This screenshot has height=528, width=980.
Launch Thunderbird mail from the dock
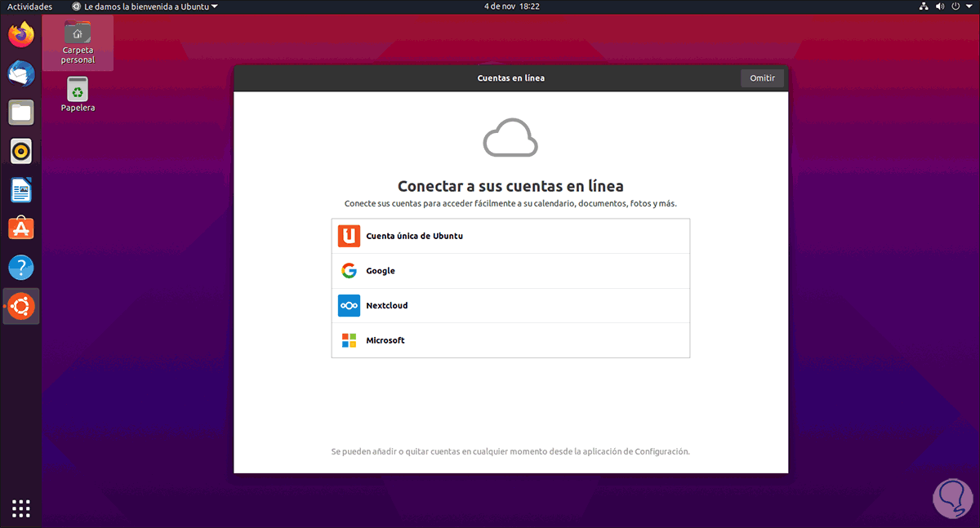click(21, 73)
